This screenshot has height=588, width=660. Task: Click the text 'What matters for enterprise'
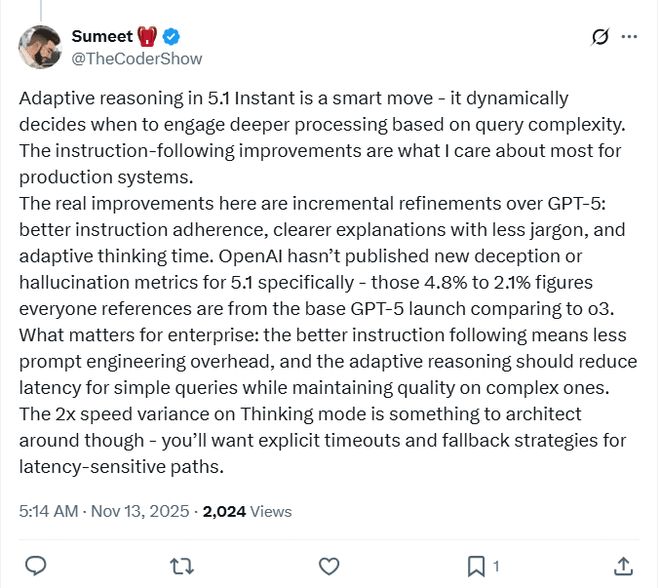[125, 335]
